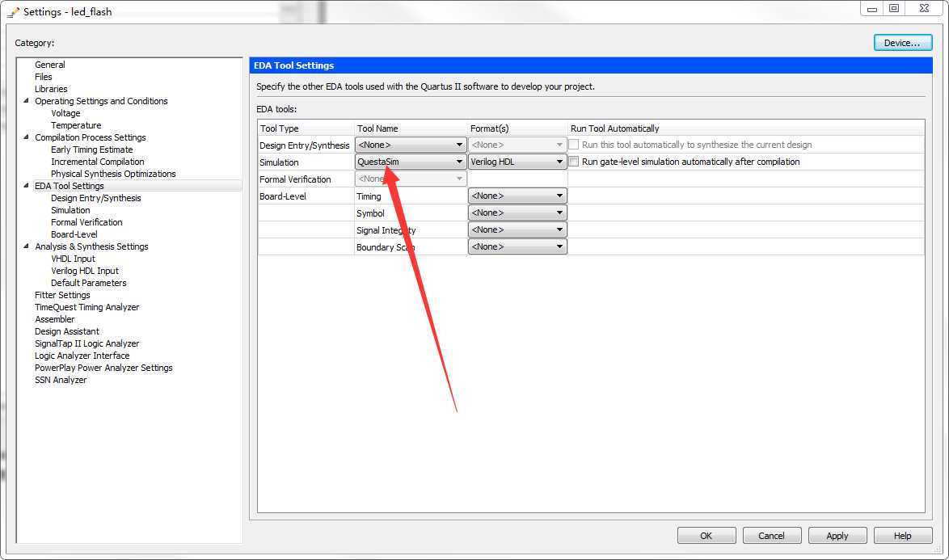Confirm settings with OK button
Image resolution: width=949 pixels, height=560 pixels.
pos(706,535)
